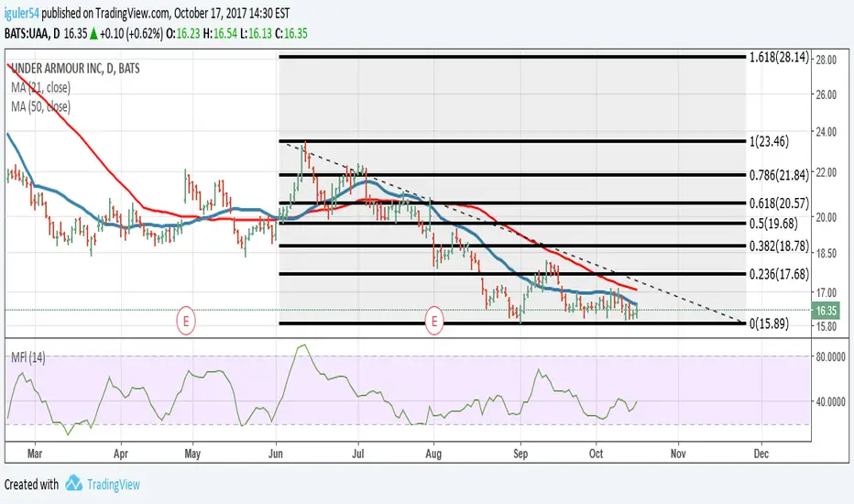854x504 pixels.
Task: Select the MFI (14) indicator label
Action: coord(28,357)
